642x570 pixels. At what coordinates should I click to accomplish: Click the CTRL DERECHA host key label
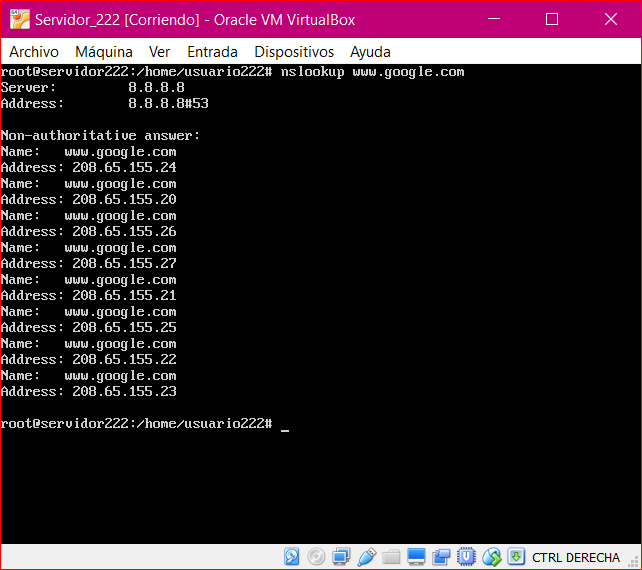[576, 557]
